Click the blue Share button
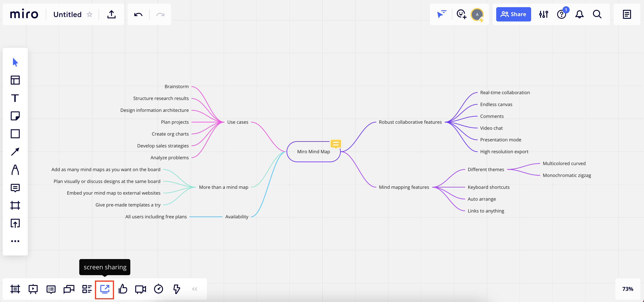Viewport: 644px width, 302px height. tap(513, 14)
